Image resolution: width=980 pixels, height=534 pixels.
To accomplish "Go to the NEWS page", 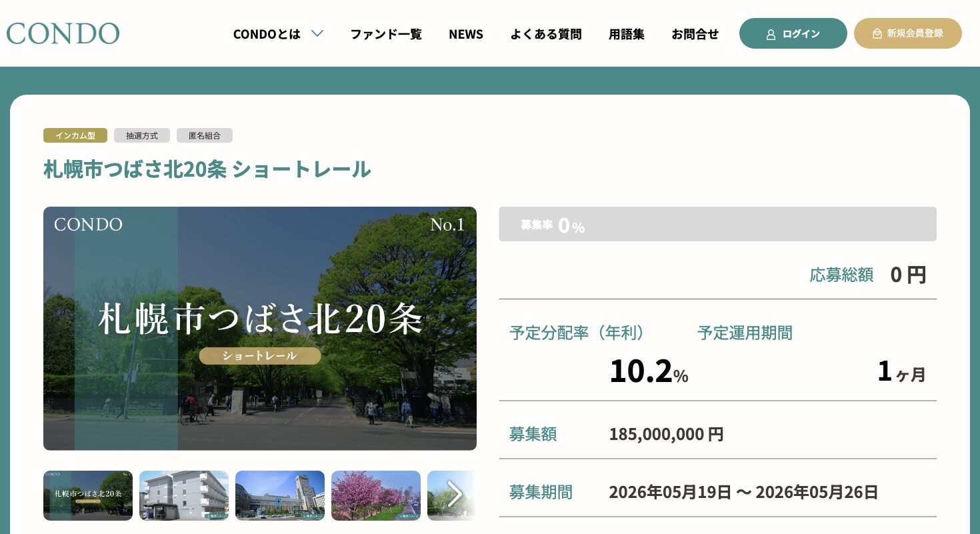I will pos(466,34).
